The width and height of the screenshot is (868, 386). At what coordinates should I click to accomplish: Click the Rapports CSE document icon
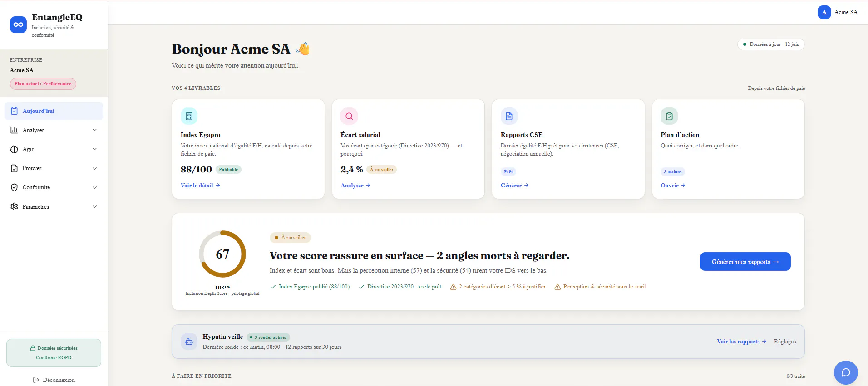tap(509, 116)
